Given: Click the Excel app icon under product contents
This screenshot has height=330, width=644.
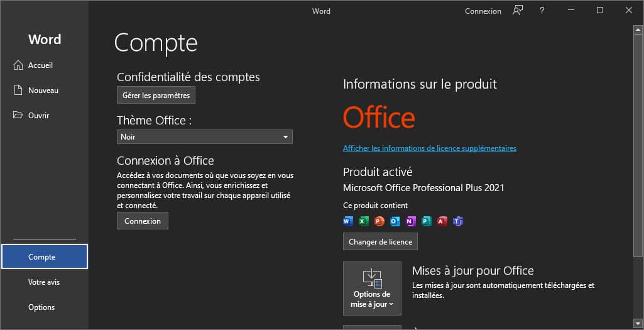Looking at the screenshot, I should 364,221.
